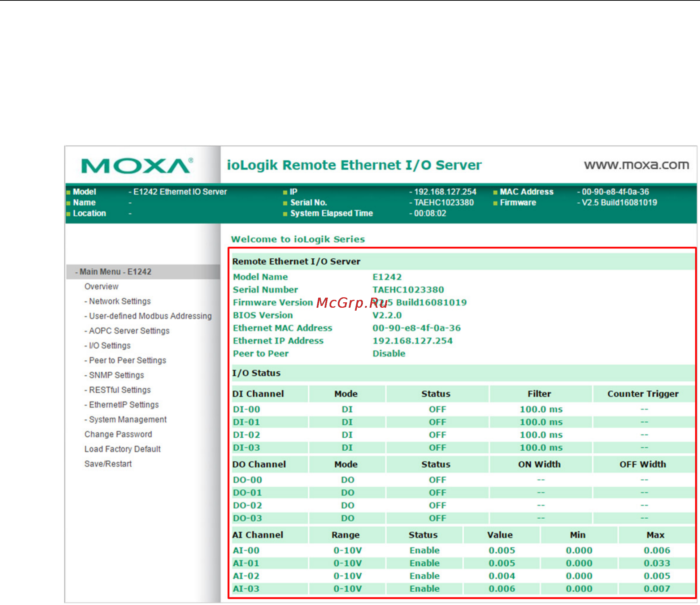Expand Network Settings menu
700x605 pixels.
pyautogui.click(x=117, y=301)
